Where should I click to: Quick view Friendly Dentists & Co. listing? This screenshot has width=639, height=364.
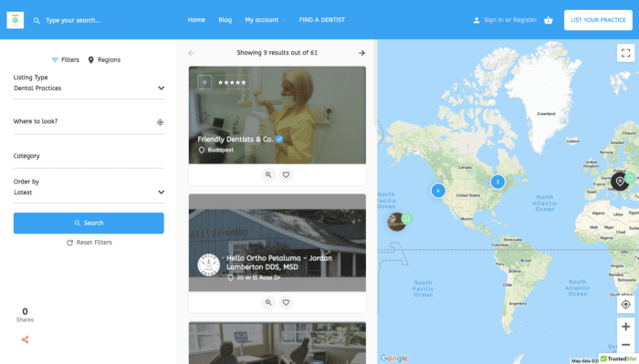[x=268, y=174]
